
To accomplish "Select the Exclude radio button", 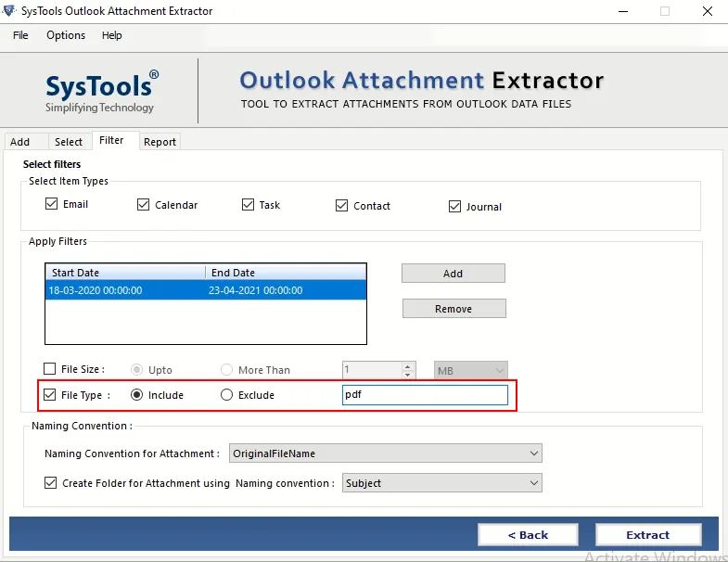I will 226,395.
